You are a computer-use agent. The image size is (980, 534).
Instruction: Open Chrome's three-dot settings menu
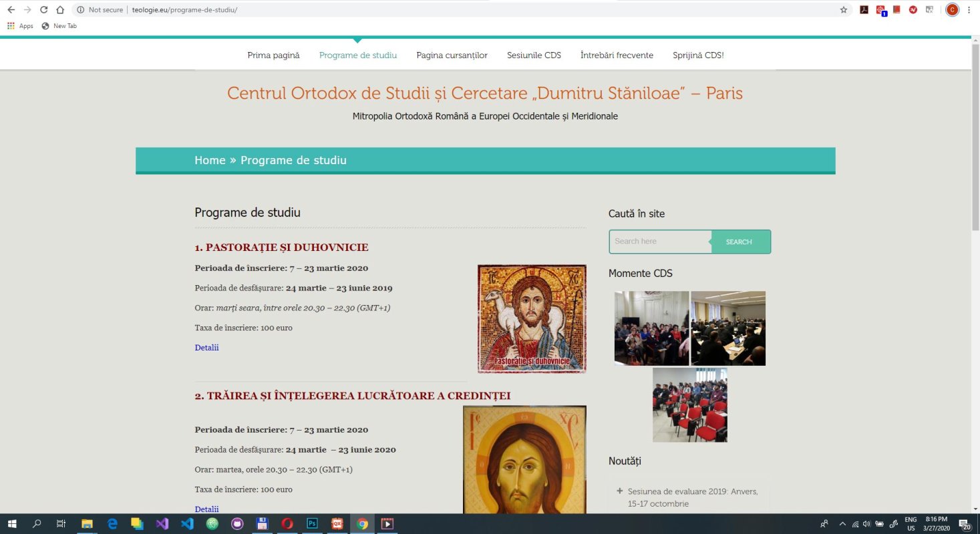pyautogui.click(x=969, y=9)
